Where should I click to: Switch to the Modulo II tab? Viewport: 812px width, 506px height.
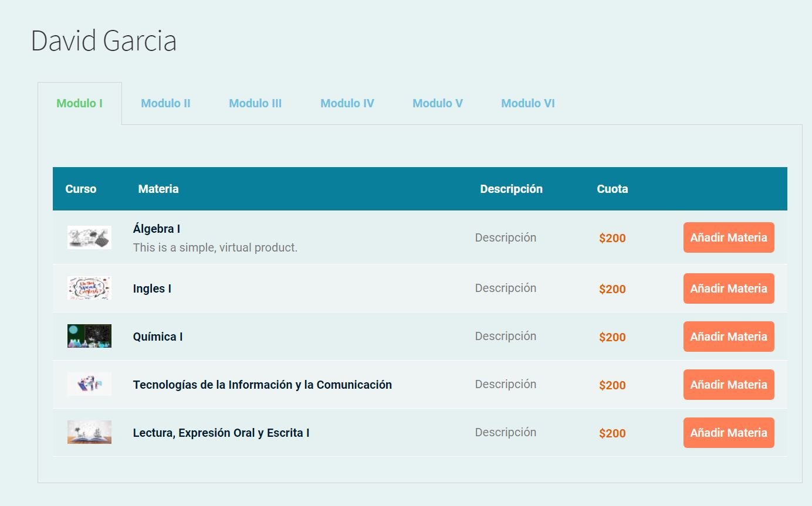tap(165, 103)
